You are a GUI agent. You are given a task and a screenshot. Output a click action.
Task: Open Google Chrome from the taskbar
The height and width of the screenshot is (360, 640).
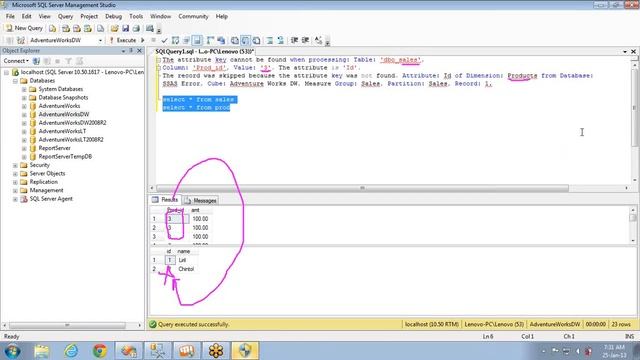pos(100,351)
